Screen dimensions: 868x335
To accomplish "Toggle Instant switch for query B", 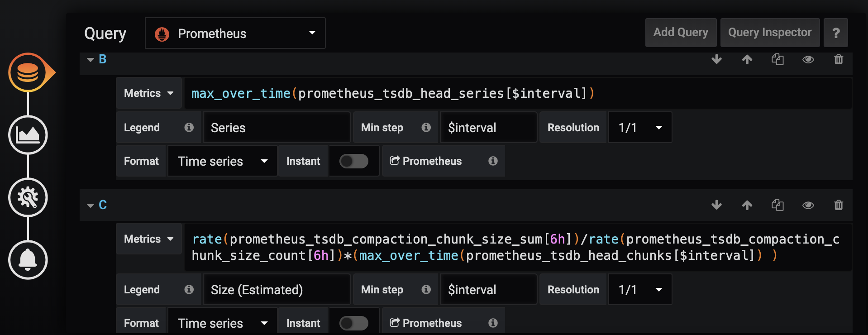I will click(x=354, y=161).
